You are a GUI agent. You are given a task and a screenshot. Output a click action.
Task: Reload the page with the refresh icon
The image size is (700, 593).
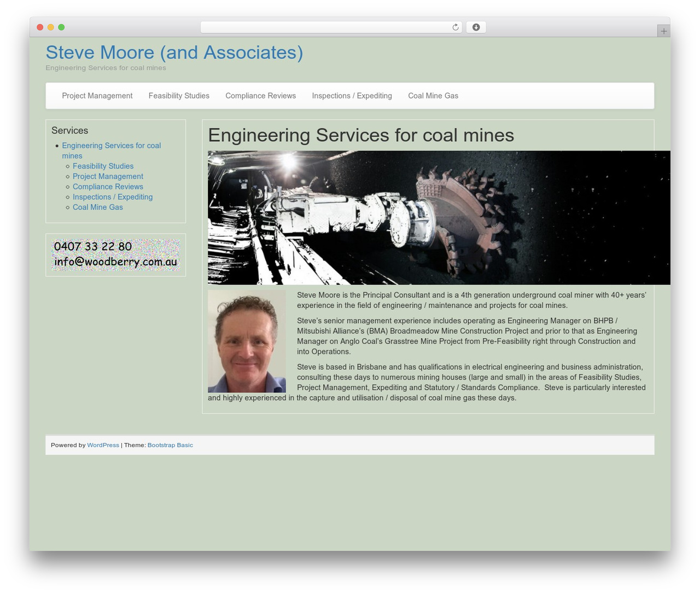(x=455, y=27)
